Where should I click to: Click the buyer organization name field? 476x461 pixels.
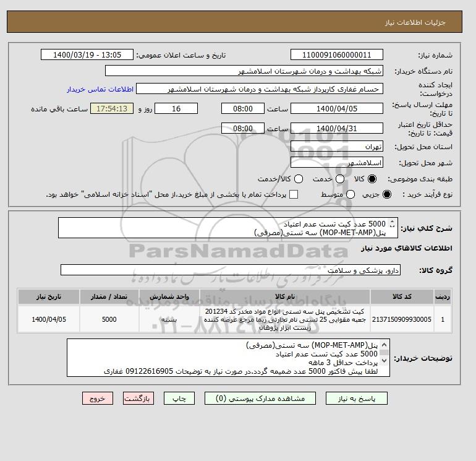coord(244,71)
